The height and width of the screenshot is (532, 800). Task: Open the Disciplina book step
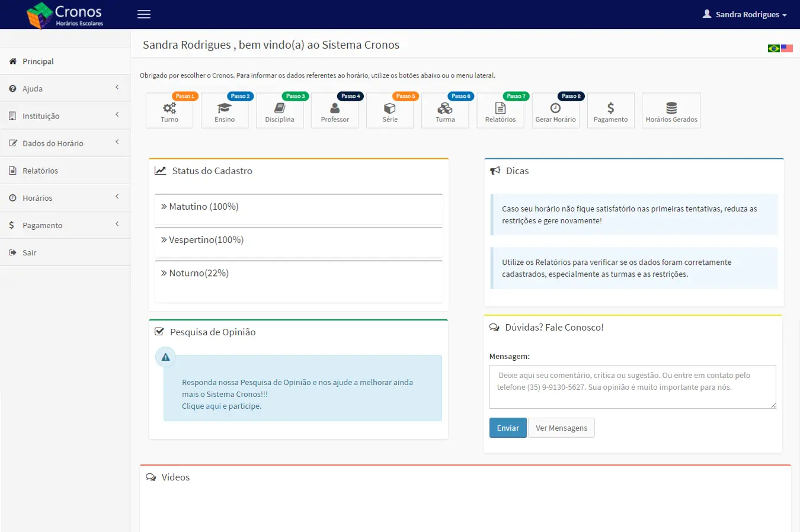coord(280,110)
